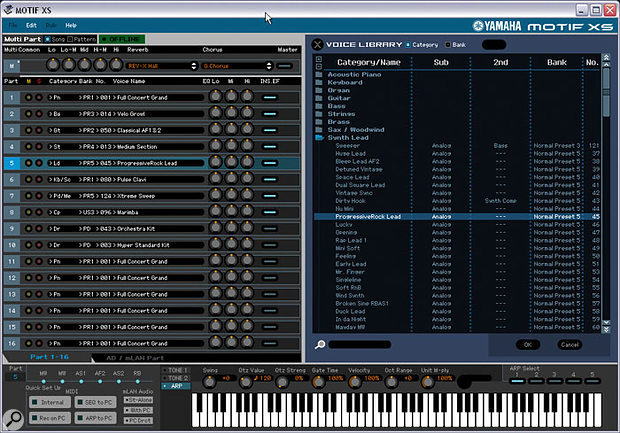Click the Internal quick setup button
Viewport: 620px width, 433px height.
tap(50, 402)
